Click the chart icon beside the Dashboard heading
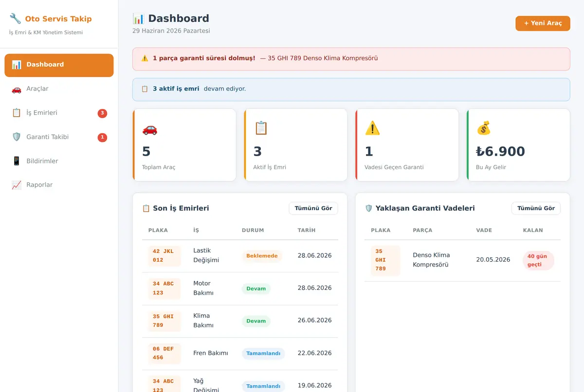 coord(139,19)
